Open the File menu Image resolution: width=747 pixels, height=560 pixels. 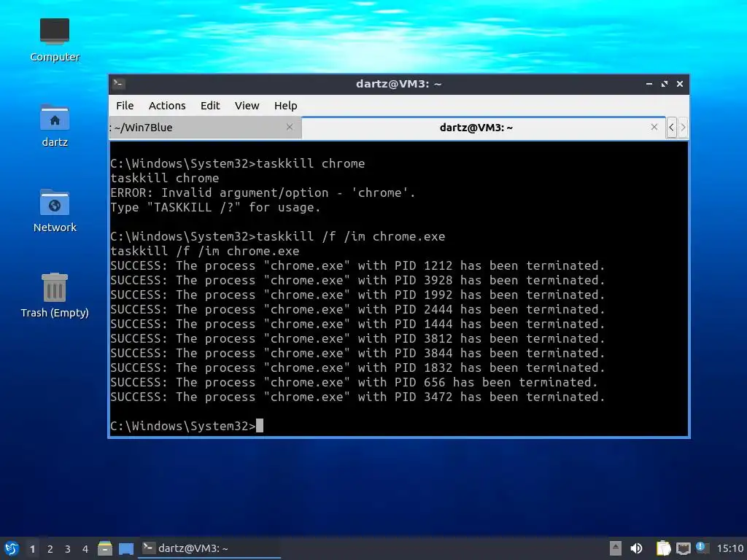(x=125, y=106)
